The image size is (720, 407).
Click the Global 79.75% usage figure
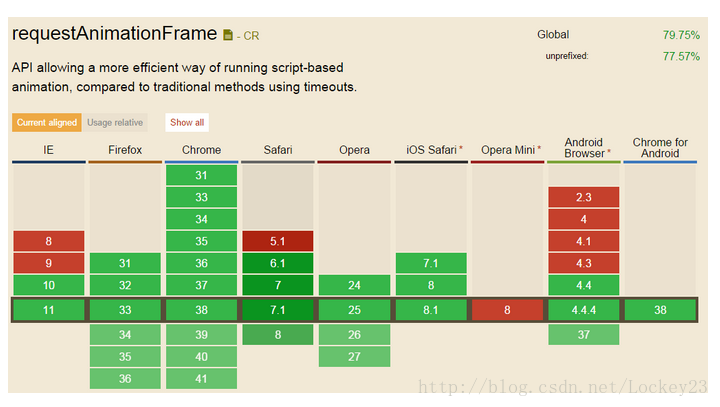click(680, 35)
